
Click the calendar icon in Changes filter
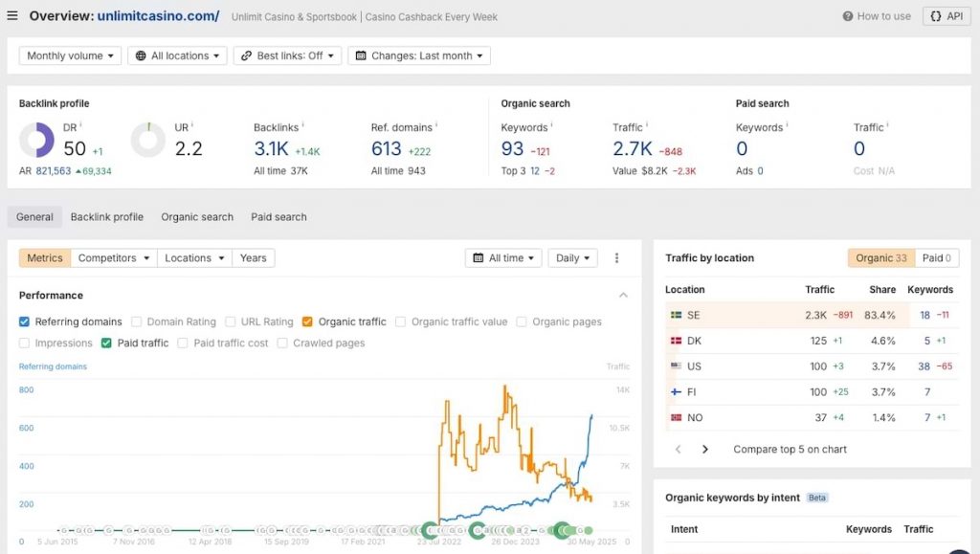pyautogui.click(x=361, y=55)
